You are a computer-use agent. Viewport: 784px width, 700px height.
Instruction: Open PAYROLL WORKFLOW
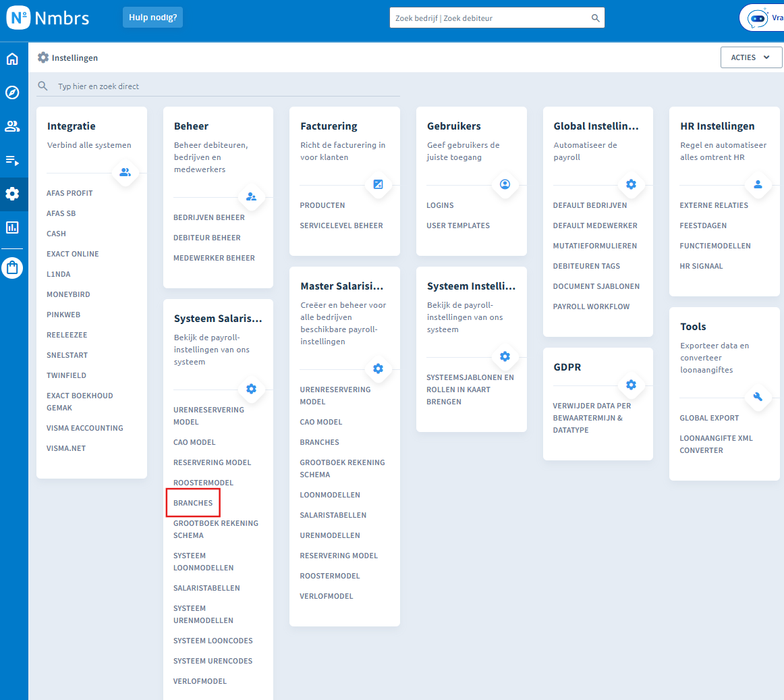click(592, 306)
